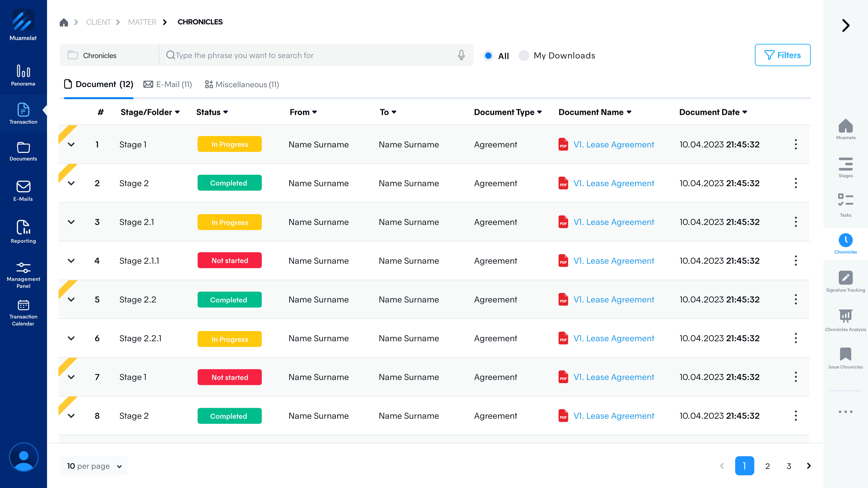Image resolution: width=868 pixels, height=488 pixels.
Task: Open the Filters panel
Action: pyautogui.click(x=782, y=55)
